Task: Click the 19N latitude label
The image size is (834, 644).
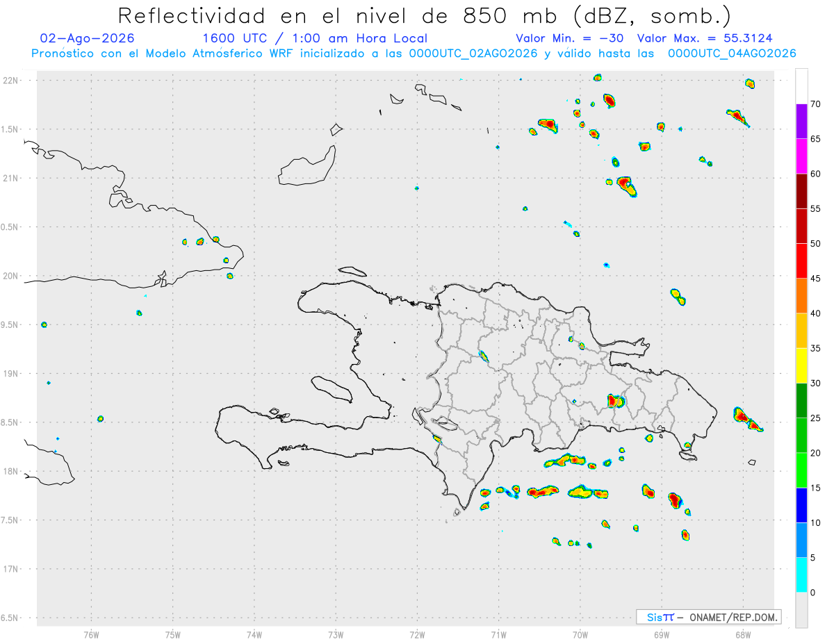Action: point(12,374)
